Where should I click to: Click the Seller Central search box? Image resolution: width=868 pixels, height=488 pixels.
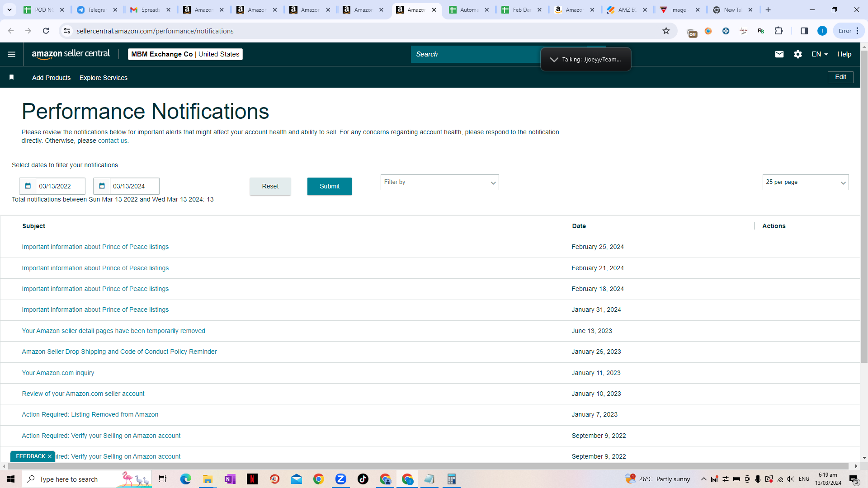(475, 54)
